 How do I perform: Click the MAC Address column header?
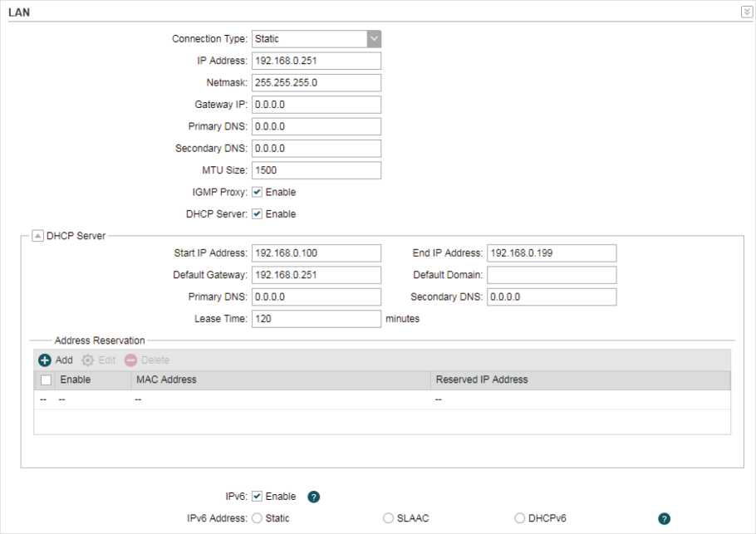[166, 380]
